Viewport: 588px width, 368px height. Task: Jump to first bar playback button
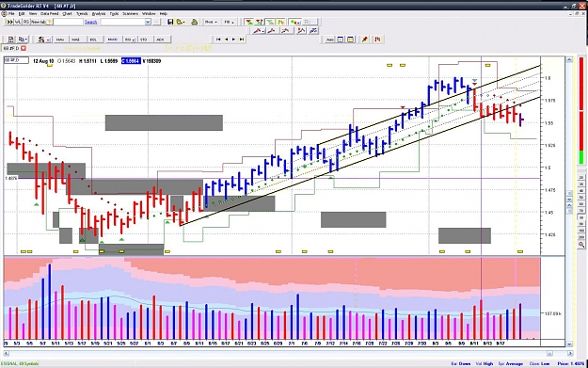pyautogui.click(x=218, y=39)
